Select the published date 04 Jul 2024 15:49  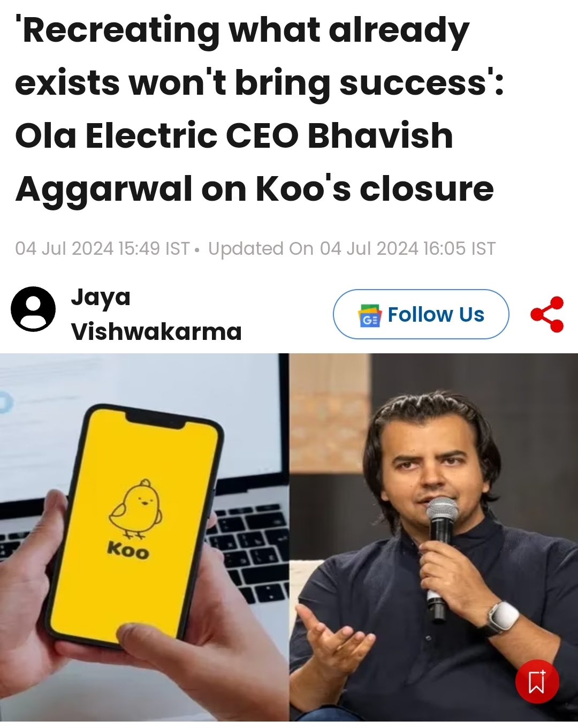tap(102, 248)
